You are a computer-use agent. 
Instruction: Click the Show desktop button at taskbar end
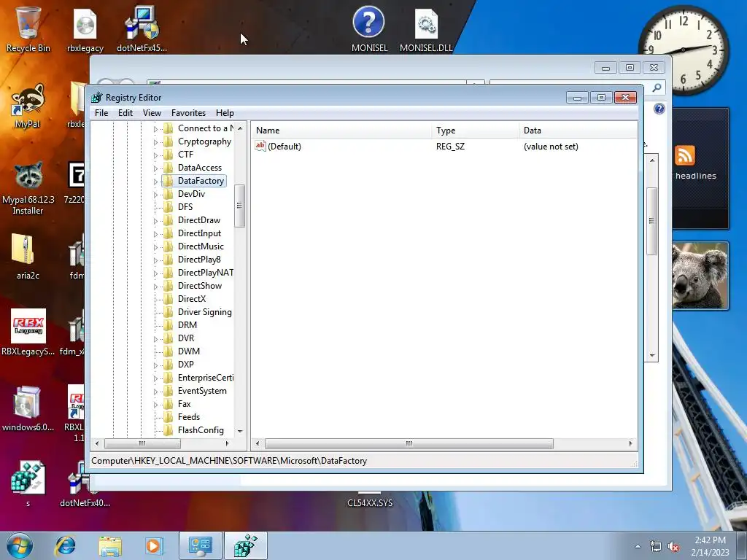coord(742,545)
